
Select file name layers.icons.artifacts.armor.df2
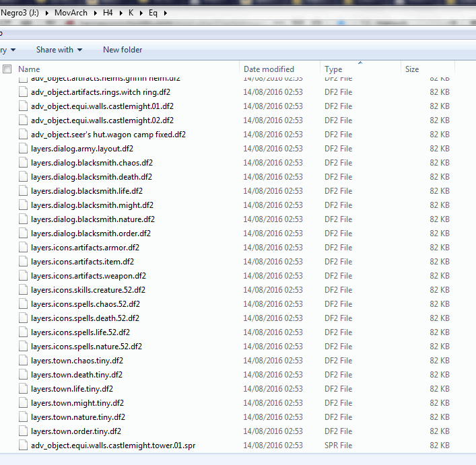(85, 248)
